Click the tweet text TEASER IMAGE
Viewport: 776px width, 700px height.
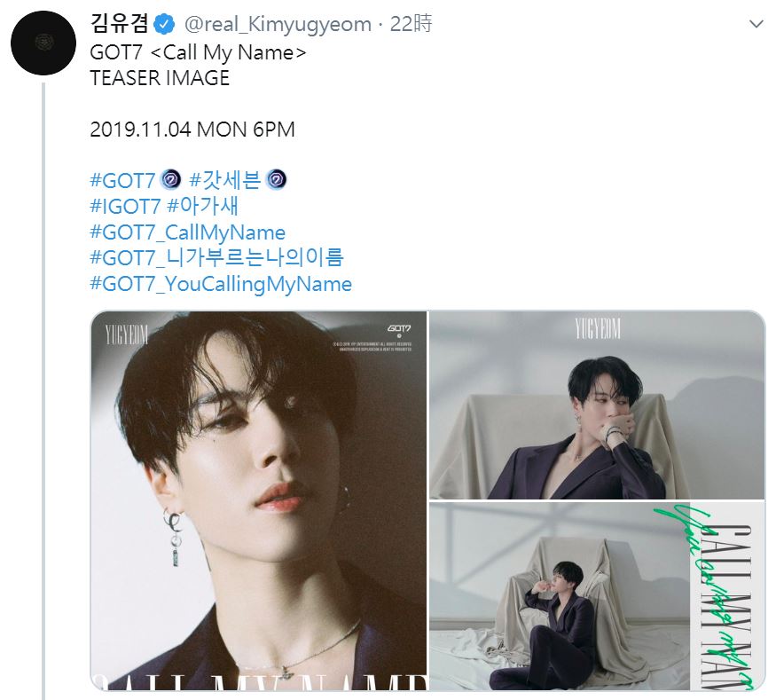(x=160, y=78)
